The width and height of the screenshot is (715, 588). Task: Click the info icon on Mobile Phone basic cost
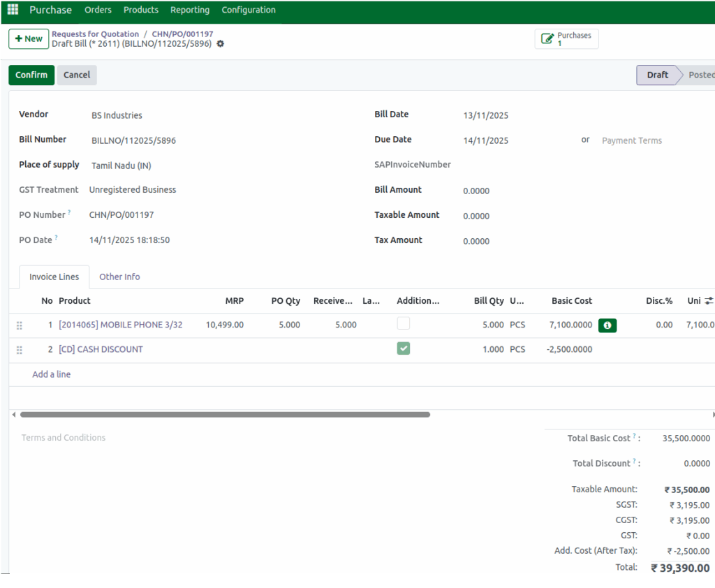607,325
